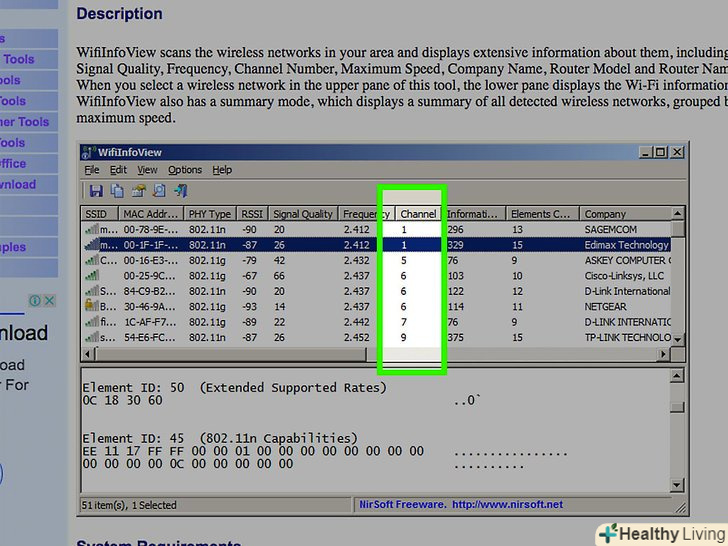Sort by the Signal Quality column header
Image resolution: width=728 pixels, height=546 pixels.
pyautogui.click(x=303, y=214)
